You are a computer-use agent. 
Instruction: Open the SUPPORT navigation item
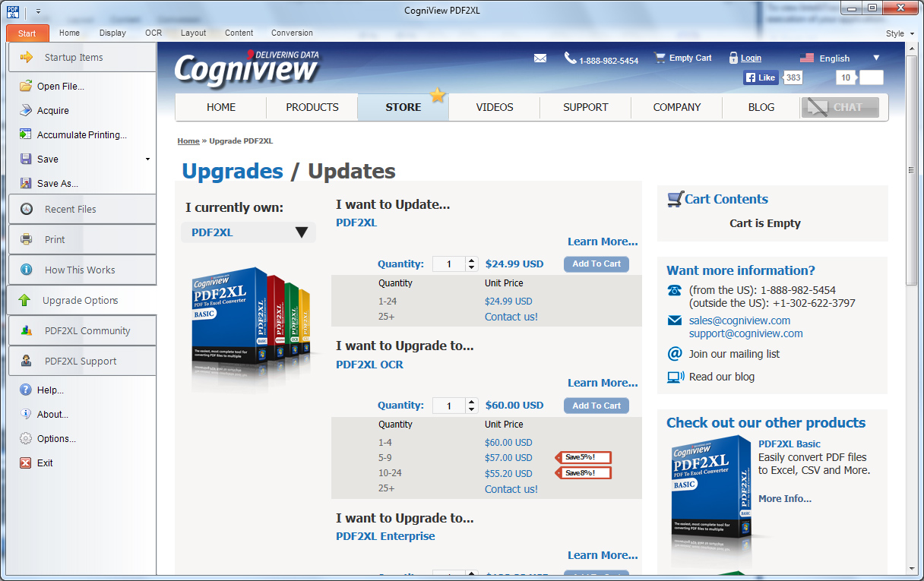[586, 107]
